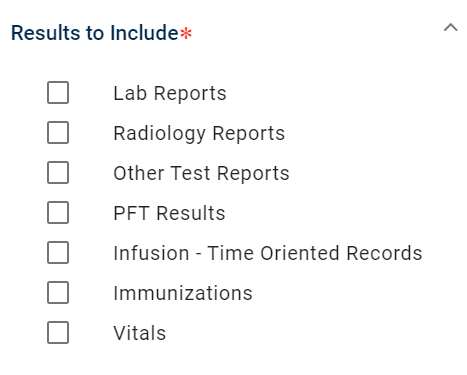
Task: Click the red required asterisk
Action: click(x=186, y=33)
